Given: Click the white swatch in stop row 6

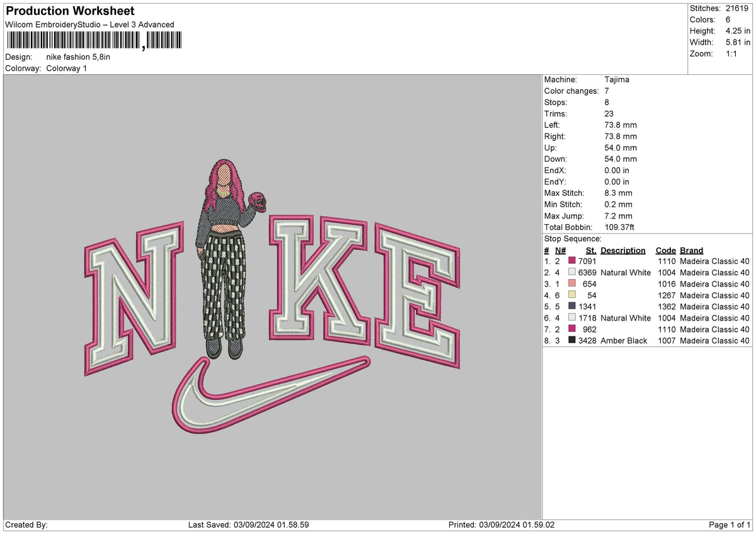Looking at the screenshot, I should tap(572, 318).
